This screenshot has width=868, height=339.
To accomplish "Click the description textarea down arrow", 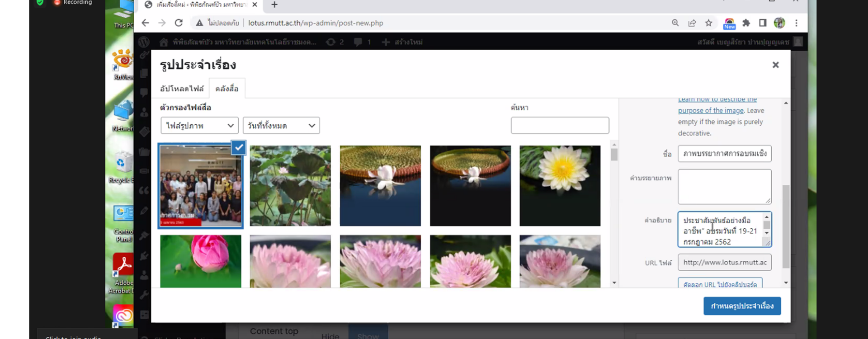I will coord(766,233).
